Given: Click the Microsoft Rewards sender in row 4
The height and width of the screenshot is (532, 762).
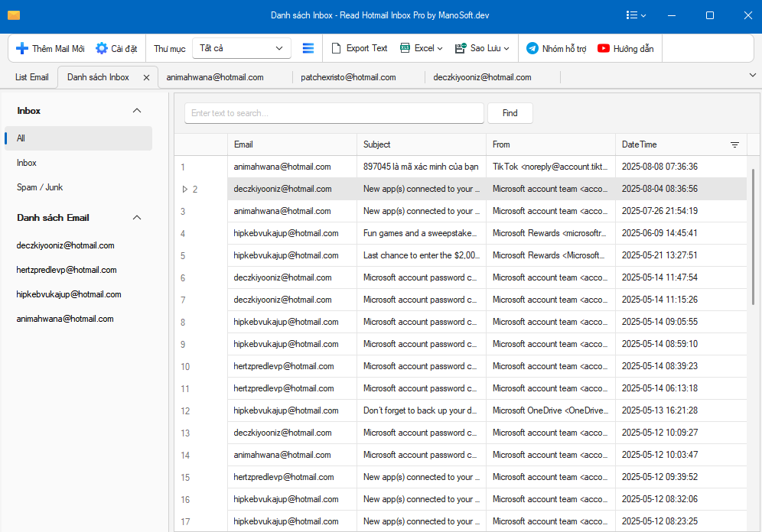Looking at the screenshot, I should coord(549,233).
